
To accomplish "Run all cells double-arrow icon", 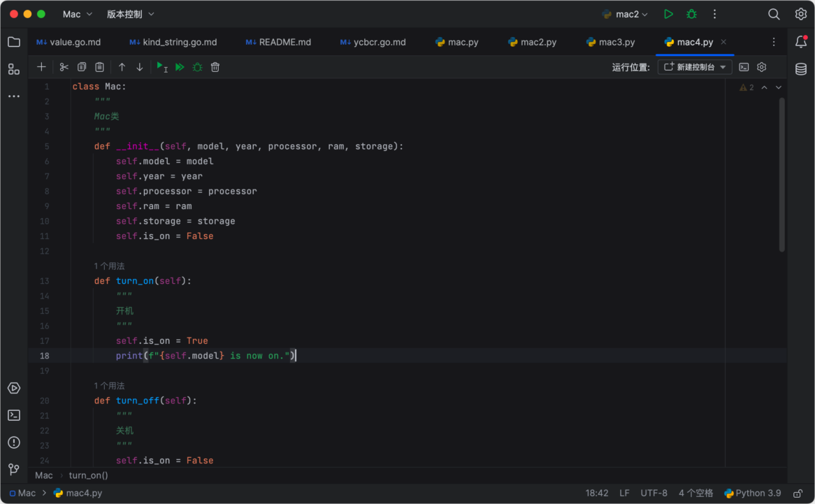I will pyautogui.click(x=180, y=67).
